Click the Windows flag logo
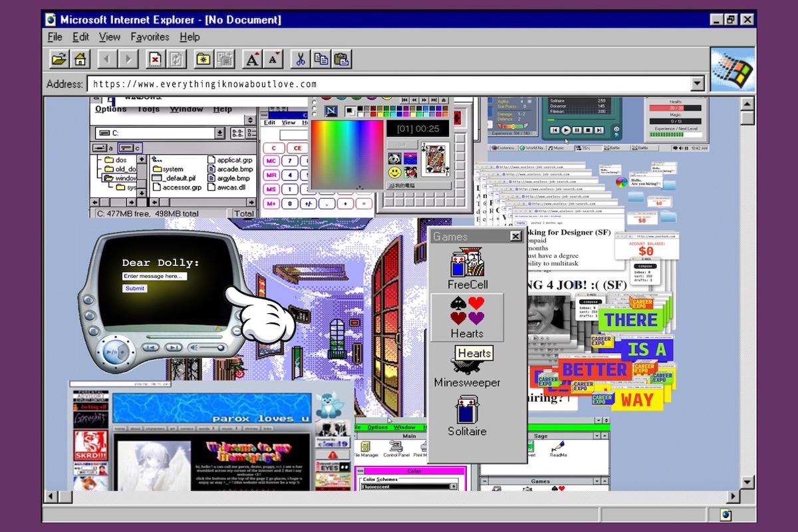This screenshot has width=798, height=532. (733, 69)
